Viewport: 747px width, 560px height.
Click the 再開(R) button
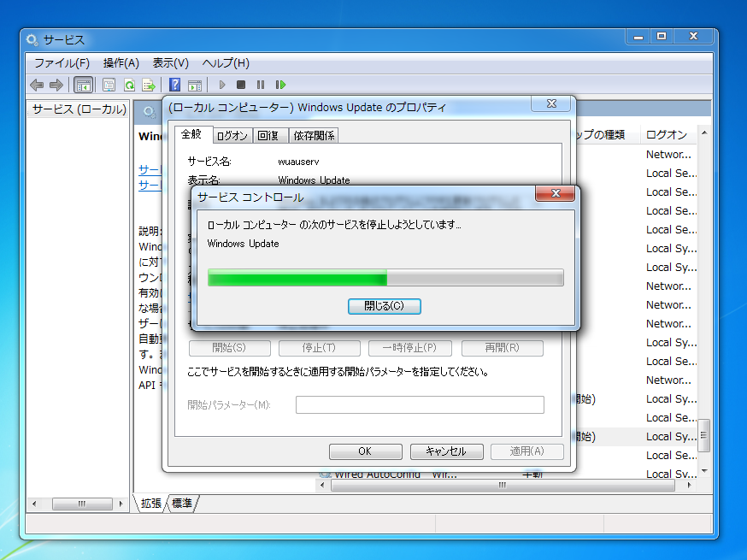502,348
